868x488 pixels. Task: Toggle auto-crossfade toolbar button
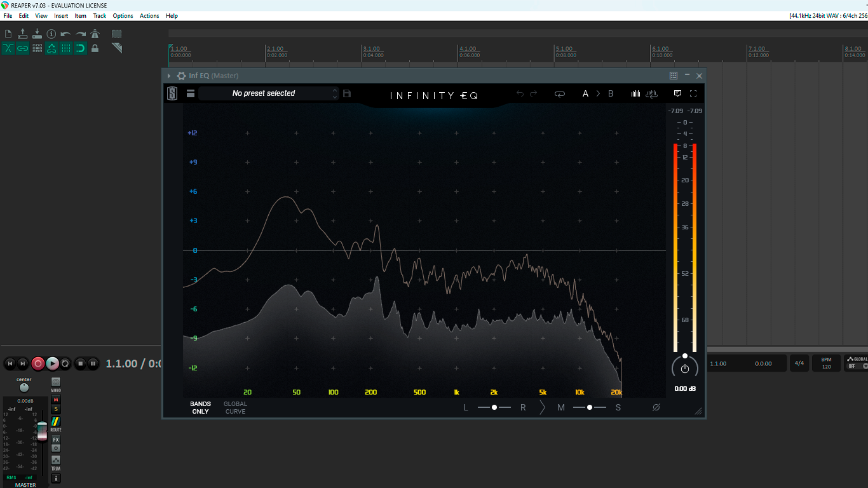click(x=8, y=48)
